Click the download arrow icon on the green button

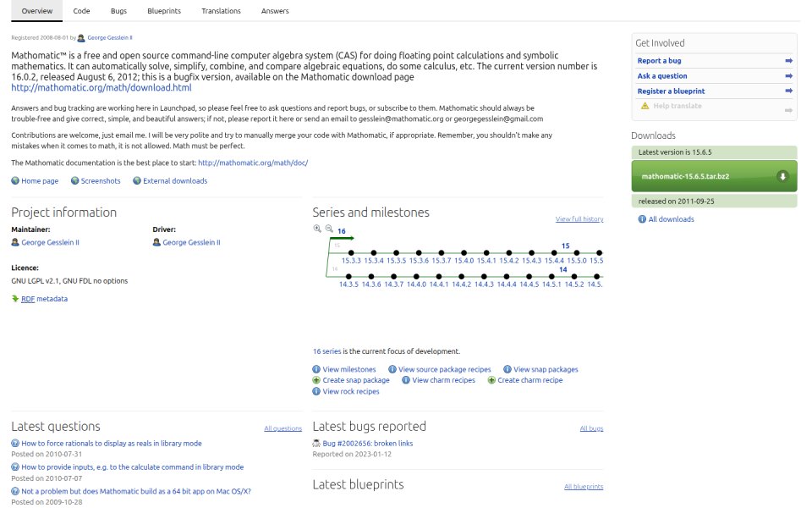click(782, 176)
